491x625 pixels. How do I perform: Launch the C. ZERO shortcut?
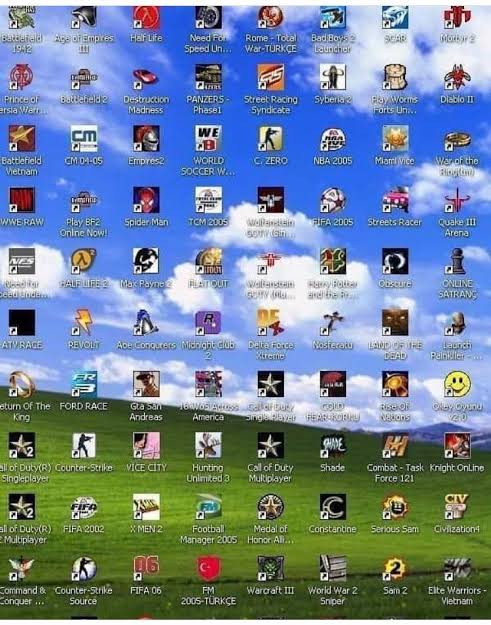[271, 139]
